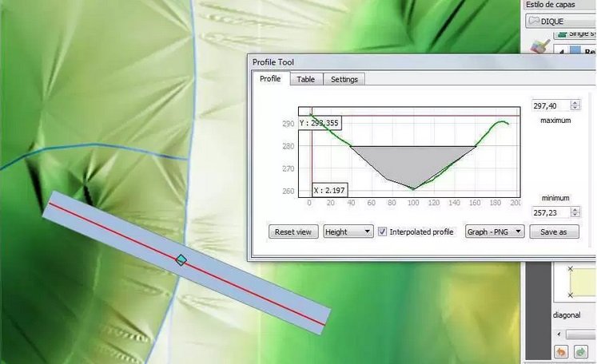The height and width of the screenshot is (364, 597).
Task: Click the redo arrow icon at panel bottom
Action: click(x=580, y=351)
